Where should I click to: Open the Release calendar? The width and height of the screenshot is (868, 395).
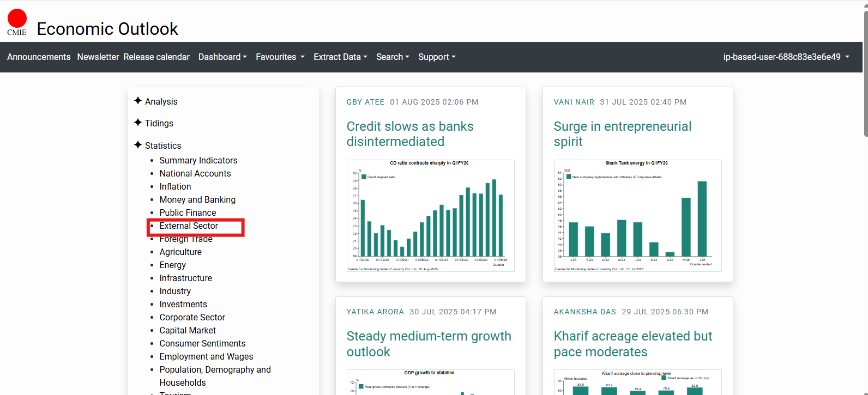pyautogui.click(x=156, y=57)
